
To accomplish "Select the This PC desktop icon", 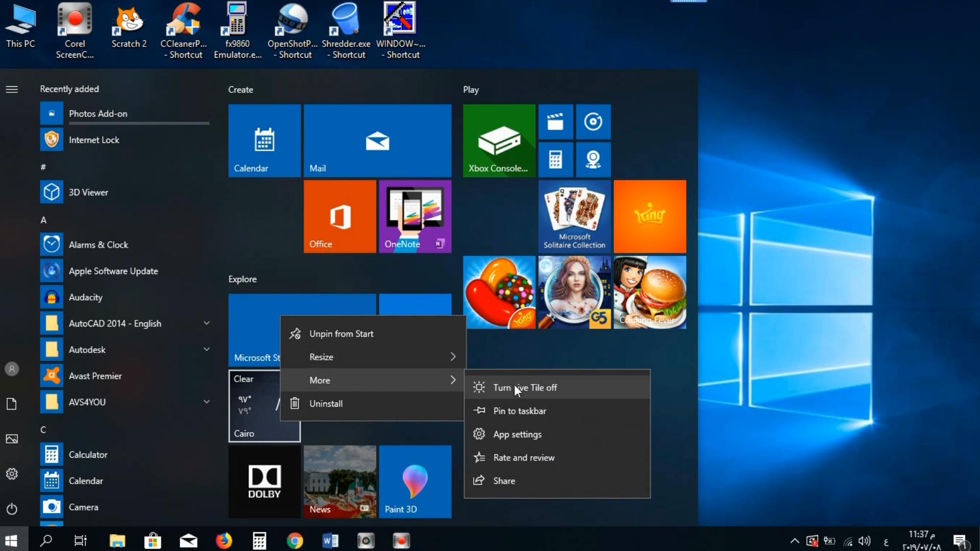I will (20, 27).
